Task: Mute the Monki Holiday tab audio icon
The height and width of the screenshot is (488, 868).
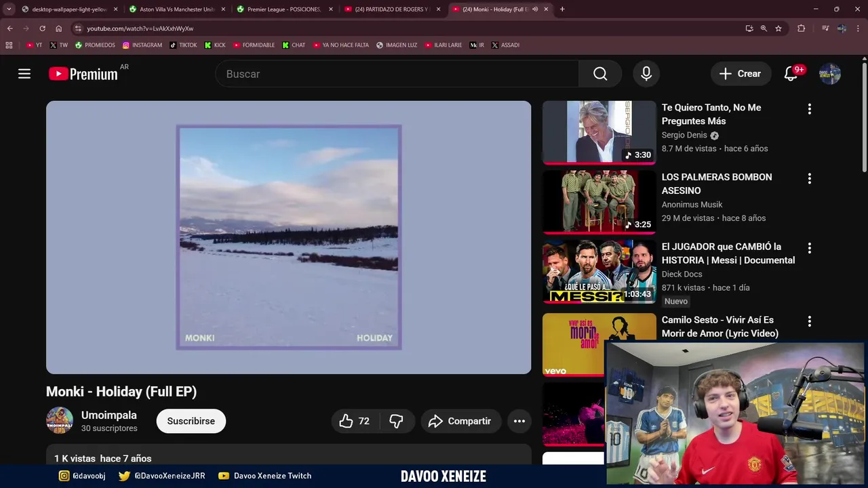Action: tap(535, 9)
